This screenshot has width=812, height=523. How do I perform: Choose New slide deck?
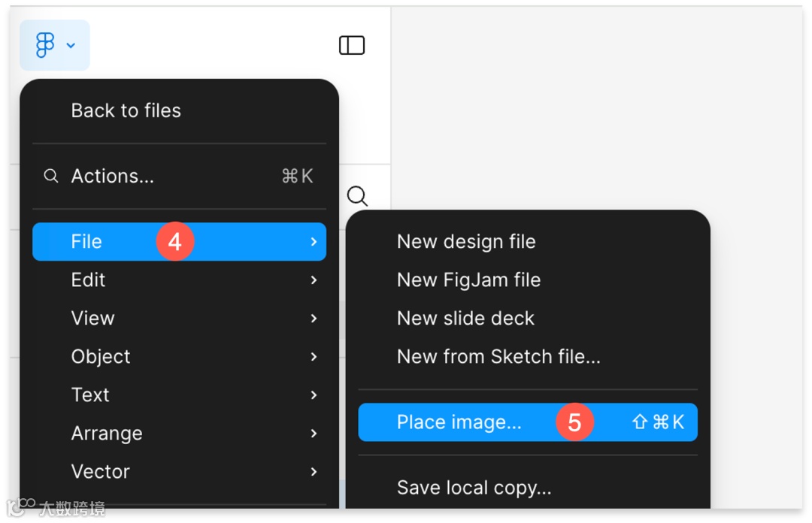[528, 319]
